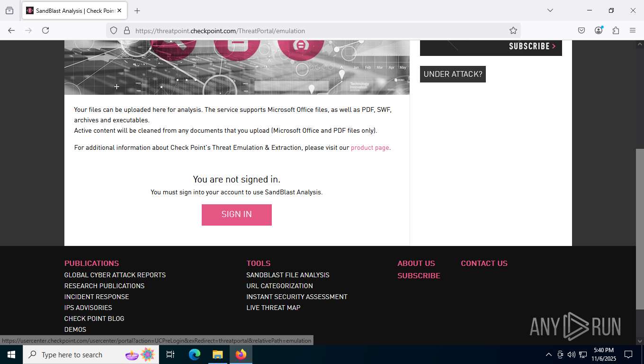Open footer SUBSCRIBE link
Screen dimensions: 644x364
(x=419, y=275)
